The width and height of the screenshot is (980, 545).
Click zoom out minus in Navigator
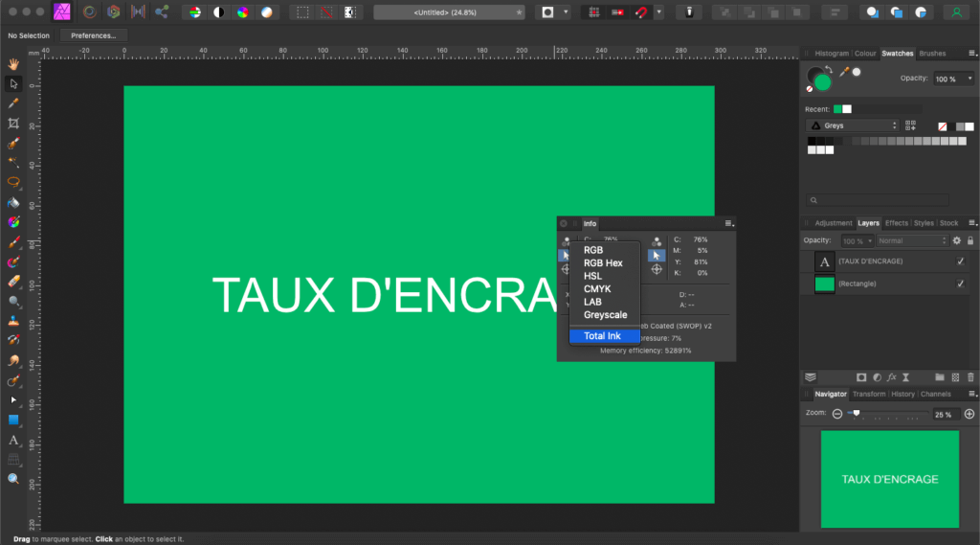[836, 414]
